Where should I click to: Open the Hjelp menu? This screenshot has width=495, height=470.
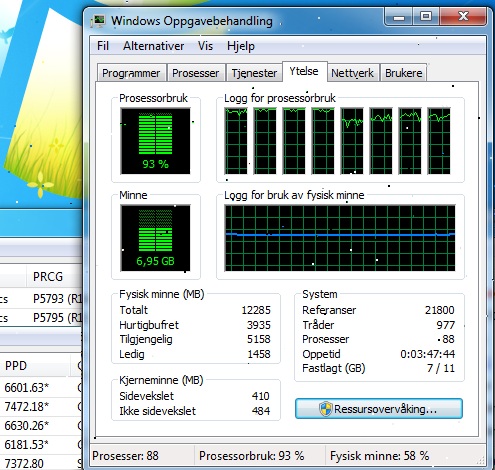coord(241,46)
